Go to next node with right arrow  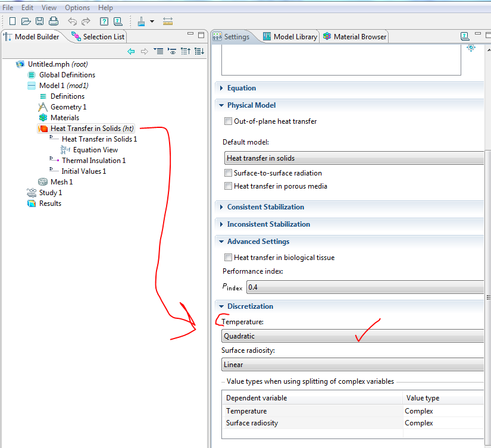145,51
